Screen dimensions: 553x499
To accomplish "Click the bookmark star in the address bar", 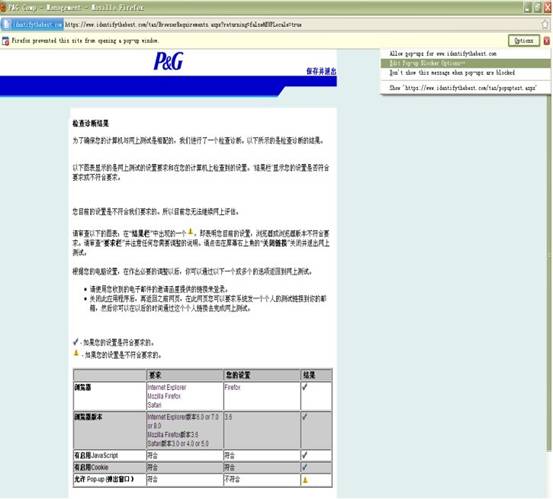I will [545, 24].
